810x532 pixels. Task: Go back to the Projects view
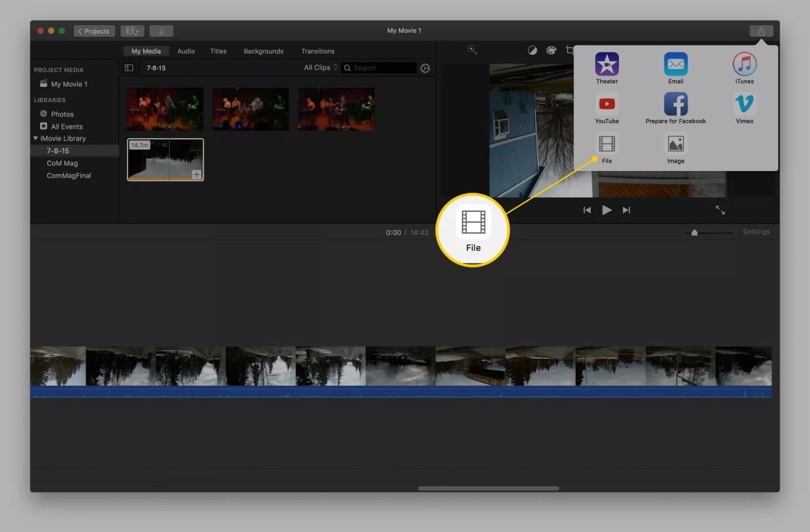point(94,31)
